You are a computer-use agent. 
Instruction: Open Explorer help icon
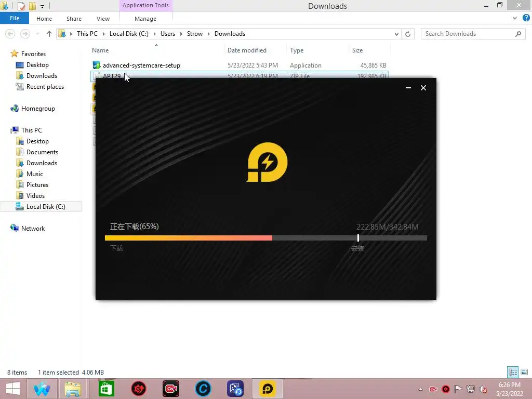526,18
